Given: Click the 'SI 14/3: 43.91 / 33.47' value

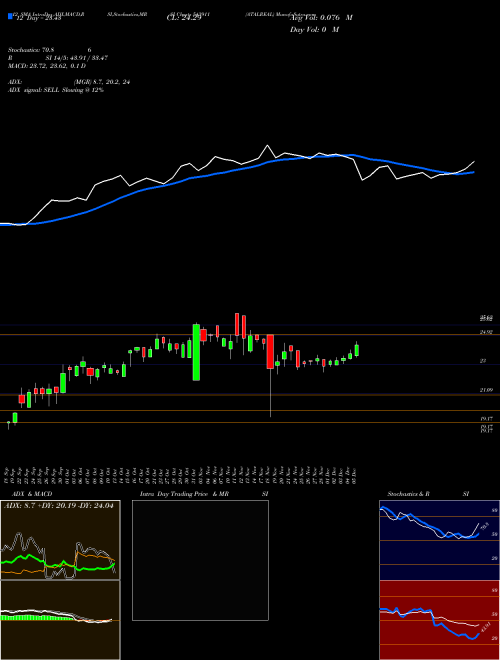Looking at the screenshot, I should click(77, 58).
